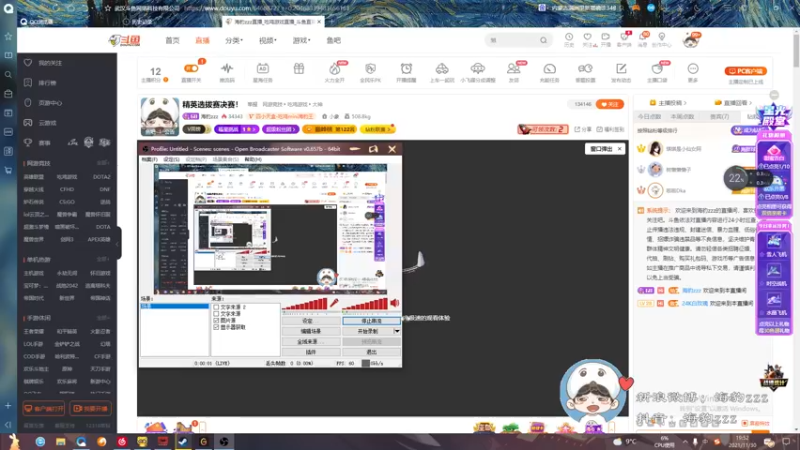This screenshot has height=450, width=800.
Task: Click 客户端打开 sidebar button
Action: (x=44, y=409)
